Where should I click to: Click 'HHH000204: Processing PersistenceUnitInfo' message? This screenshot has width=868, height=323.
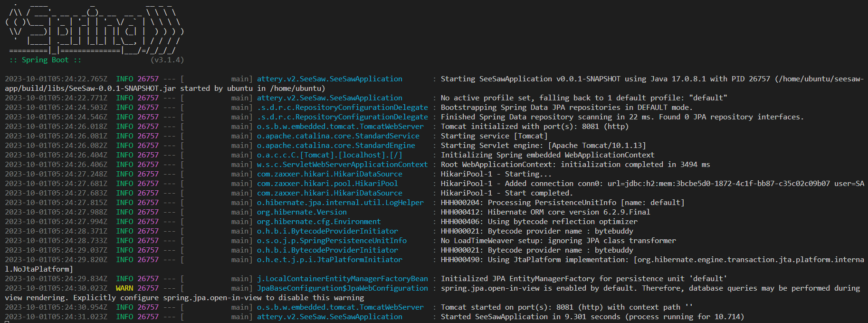tap(563, 203)
